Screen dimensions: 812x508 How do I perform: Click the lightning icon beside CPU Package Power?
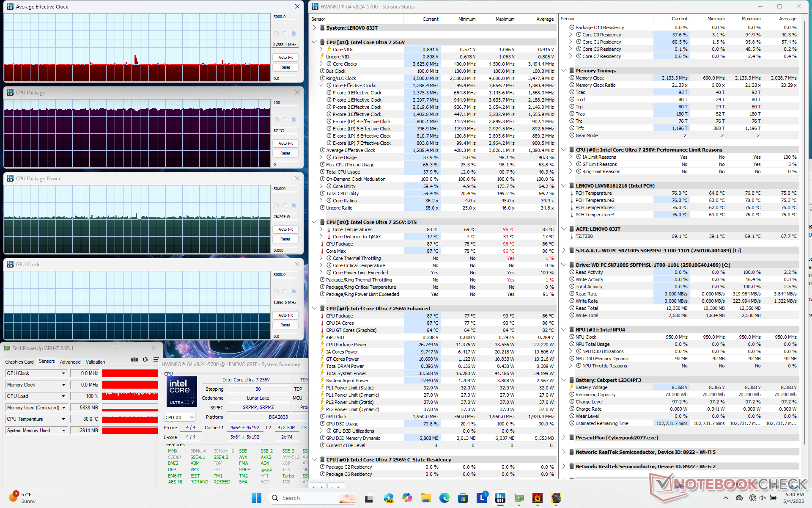(x=322, y=345)
